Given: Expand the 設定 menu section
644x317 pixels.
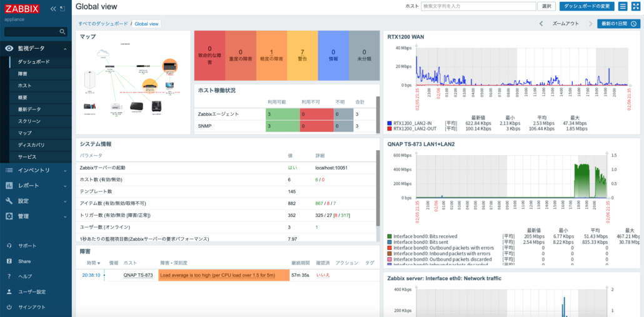Looking at the screenshot, I should (x=65, y=201).
